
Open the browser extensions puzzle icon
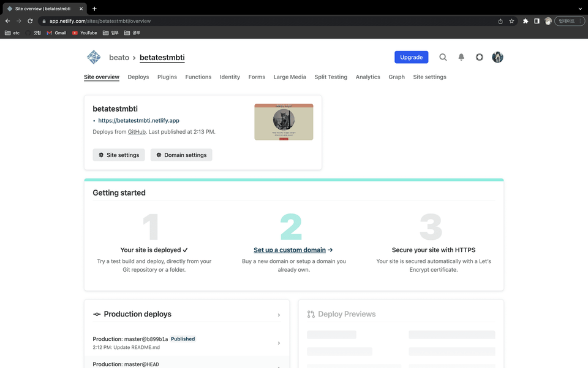pyautogui.click(x=526, y=21)
